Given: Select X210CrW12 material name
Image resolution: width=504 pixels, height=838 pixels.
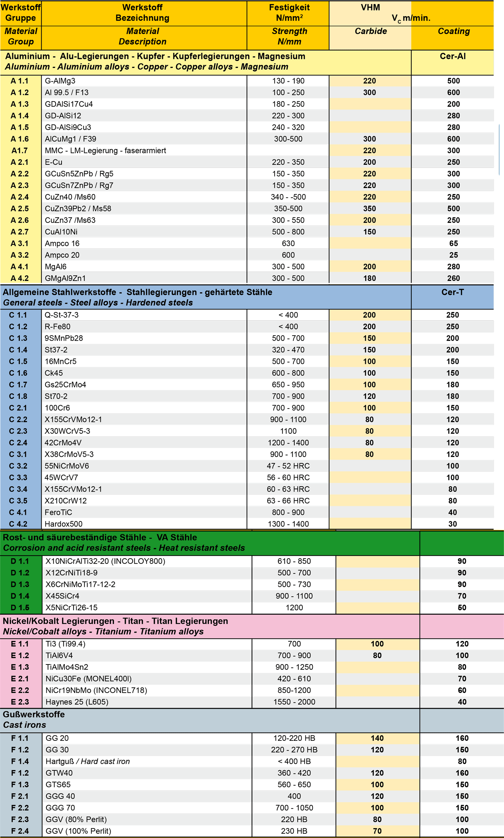Looking at the screenshot, I should [66, 501].
